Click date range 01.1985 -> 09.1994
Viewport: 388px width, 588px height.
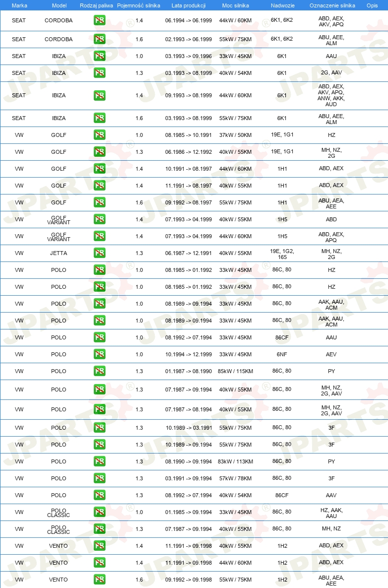pyautogui.click(x=189, y=512)
